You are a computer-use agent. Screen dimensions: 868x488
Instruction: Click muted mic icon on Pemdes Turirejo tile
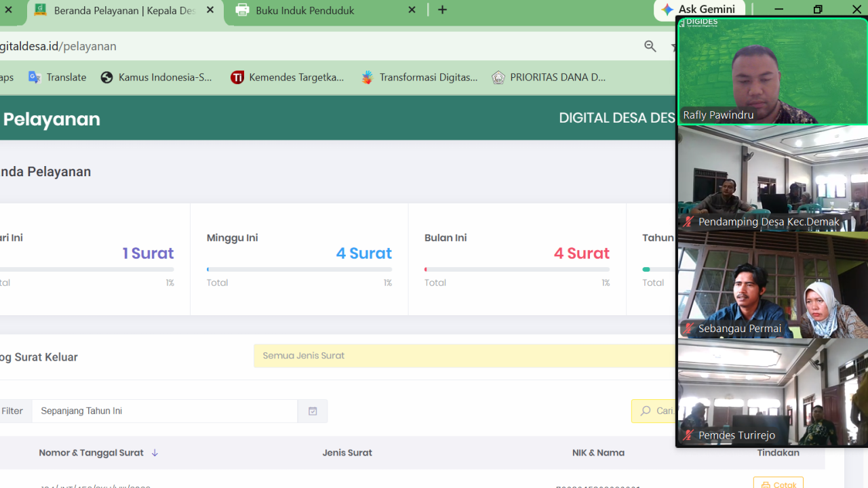(x=688, y=435)
